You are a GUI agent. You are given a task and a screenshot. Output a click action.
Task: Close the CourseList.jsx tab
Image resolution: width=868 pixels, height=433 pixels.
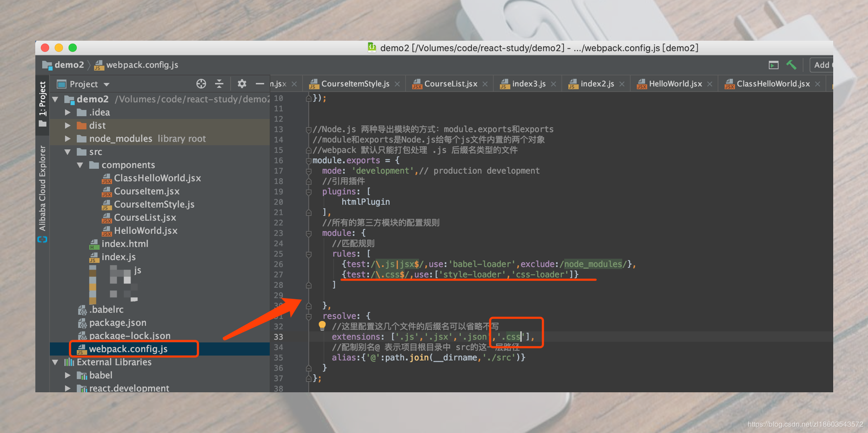[x=485, y=84]
